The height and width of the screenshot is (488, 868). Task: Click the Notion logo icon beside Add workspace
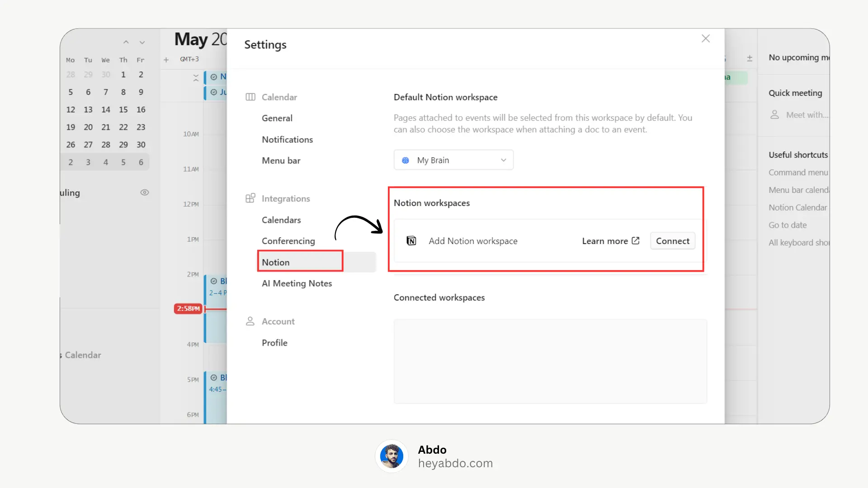tap(411, 241)
